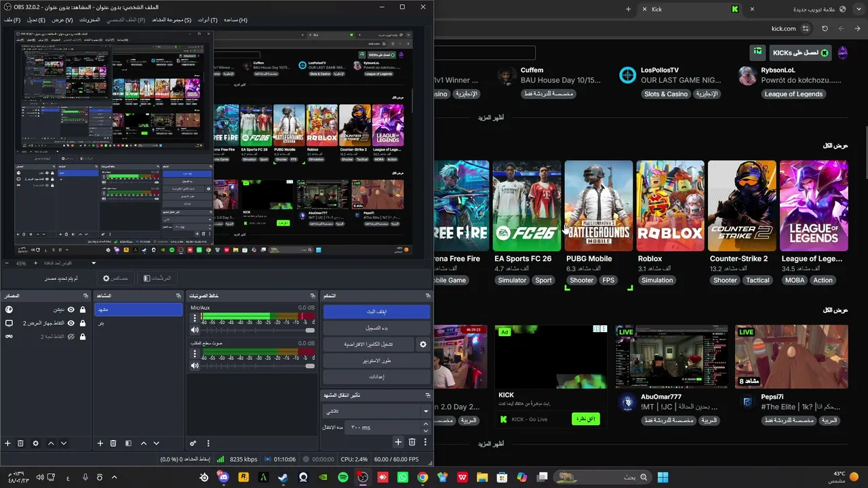Pop out the controls dock panel
The height and width of the screenshot is (488, 868).
[x=428, y=296]
